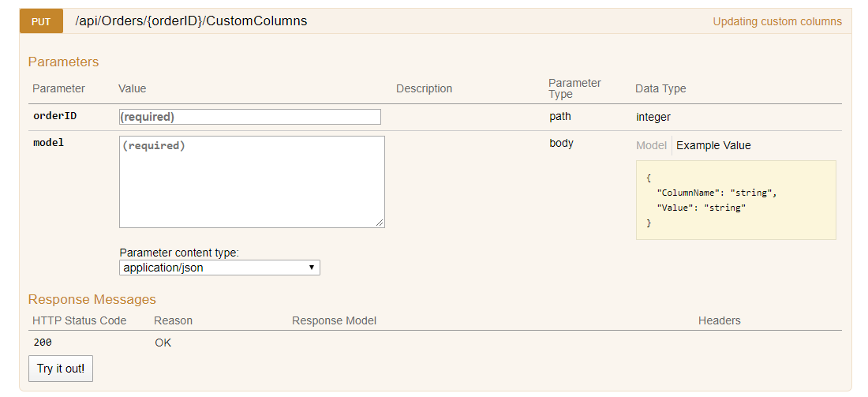Click the Updating custom columns summary link
Screen dimensions: 868x397
point(777,21)
